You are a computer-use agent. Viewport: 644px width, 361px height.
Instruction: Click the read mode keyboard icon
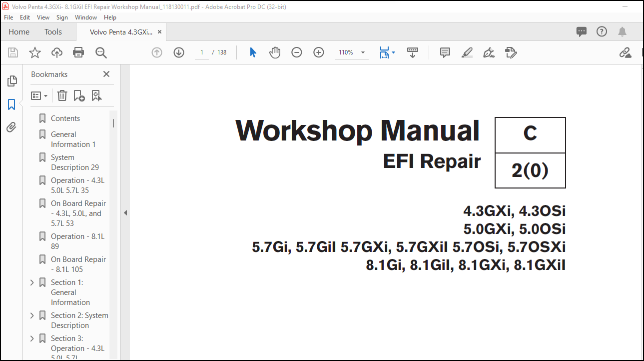tap(413, 52)
